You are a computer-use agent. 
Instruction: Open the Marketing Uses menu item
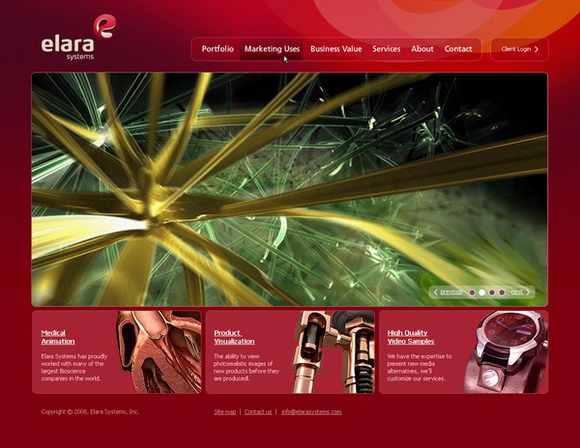click(x=272, y=49)
